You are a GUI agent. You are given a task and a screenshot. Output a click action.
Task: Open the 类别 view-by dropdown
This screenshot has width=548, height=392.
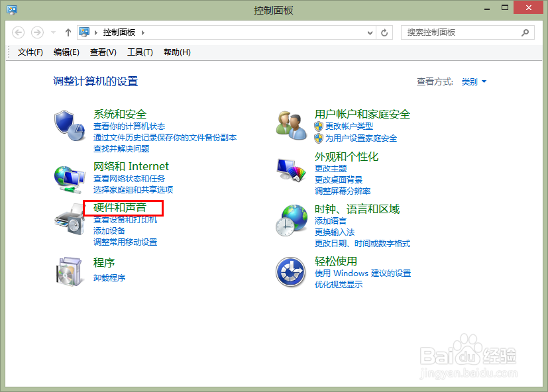tap(474, 81)
